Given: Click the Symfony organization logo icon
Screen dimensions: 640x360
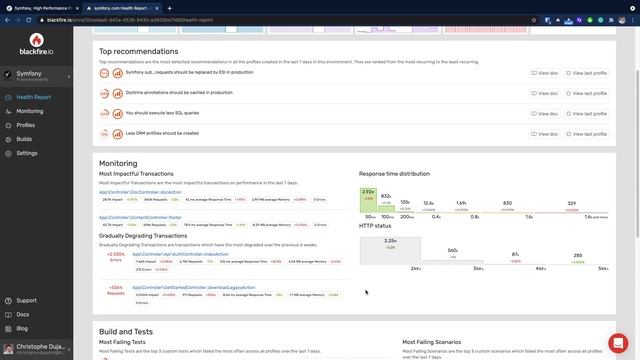Looking at the screenshot, I should tap(7, 74).
